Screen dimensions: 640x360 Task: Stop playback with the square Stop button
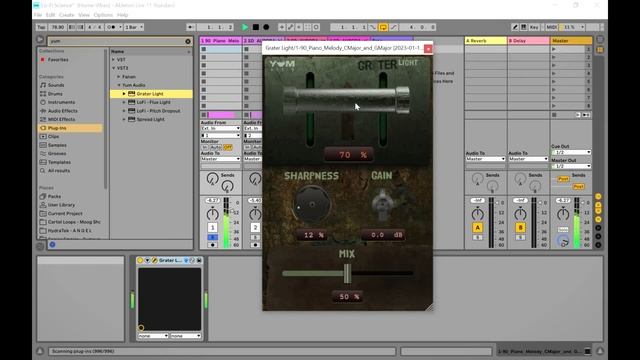pyautogui.click(x=256, y=27)
